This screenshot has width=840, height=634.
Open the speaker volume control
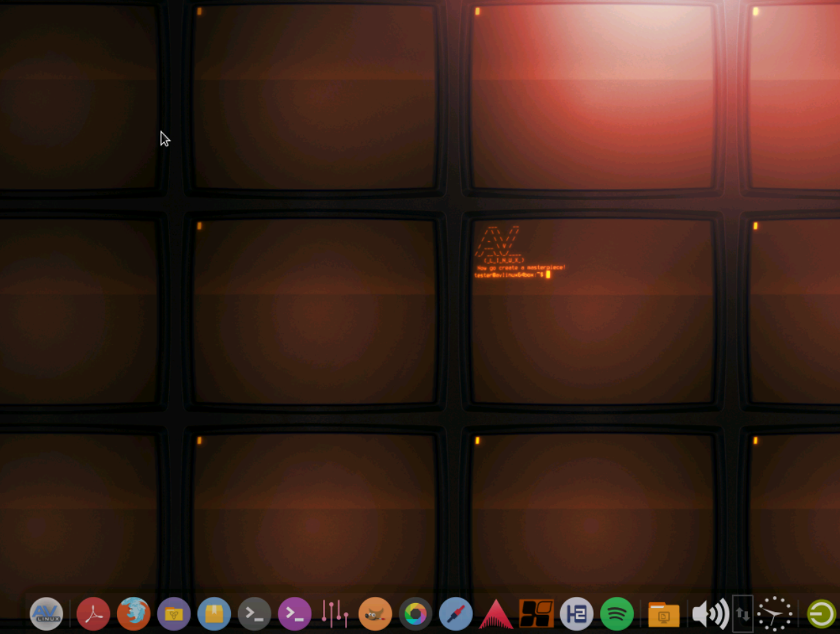point(710,613)
